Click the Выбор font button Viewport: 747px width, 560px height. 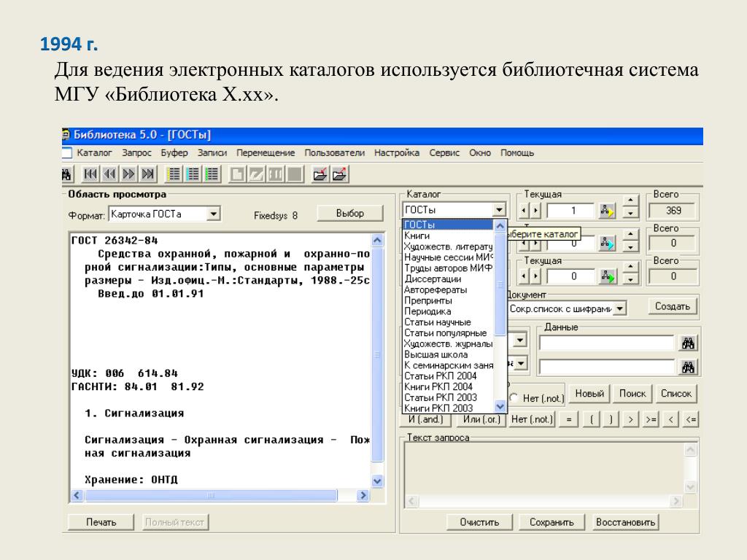point(349,214)
